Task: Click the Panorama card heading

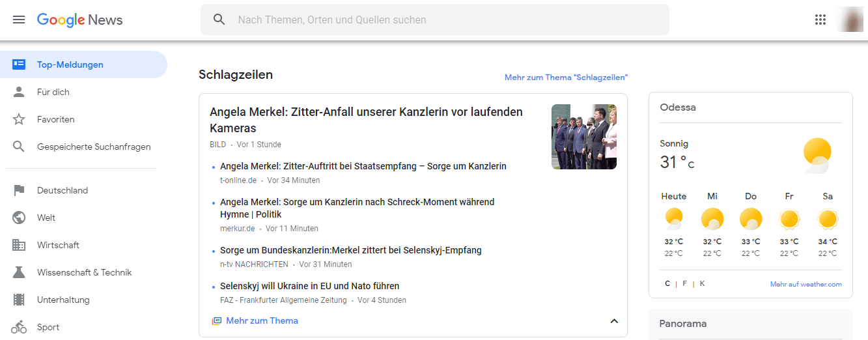Action: pyautogui.click(x=683, y=324)
